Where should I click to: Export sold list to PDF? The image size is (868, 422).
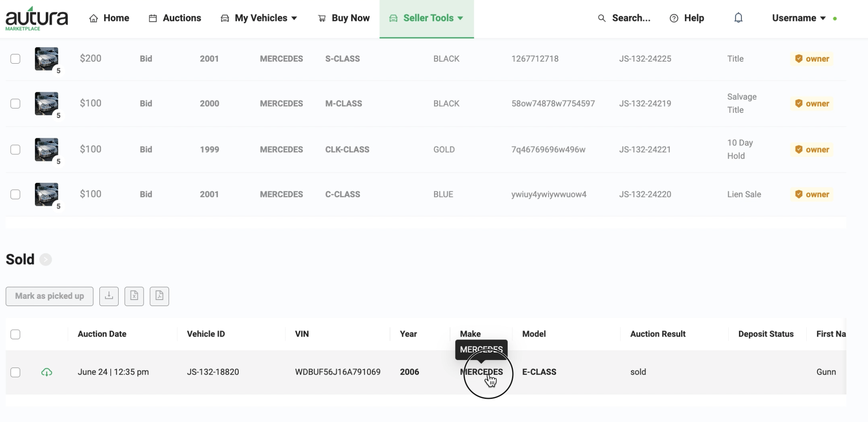coord(160,296)
